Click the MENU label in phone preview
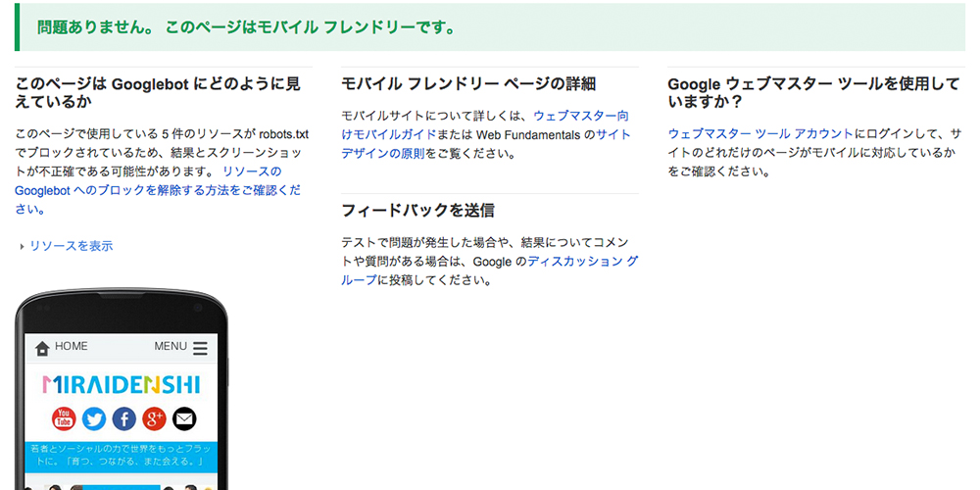The image size is (980, 490). [171, 346]
